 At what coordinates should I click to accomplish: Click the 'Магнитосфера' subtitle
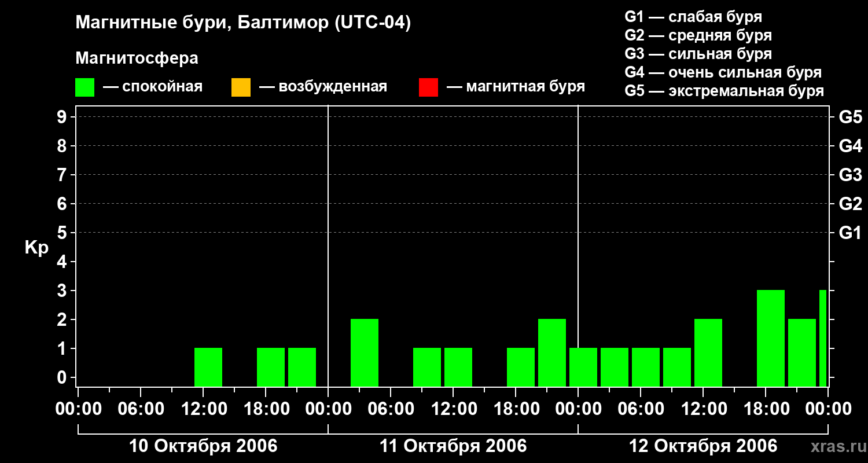click(137, 58)
